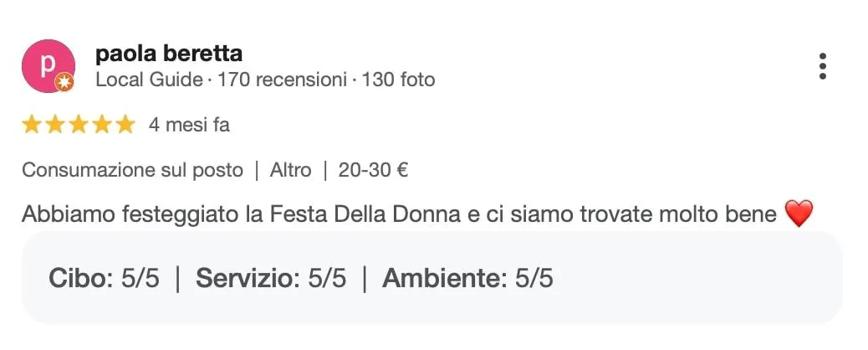The width and height of the screenshot is (868, 350).
Task: Click paola beretta's pink profile avatar
Action: click(x=49, y=66)
